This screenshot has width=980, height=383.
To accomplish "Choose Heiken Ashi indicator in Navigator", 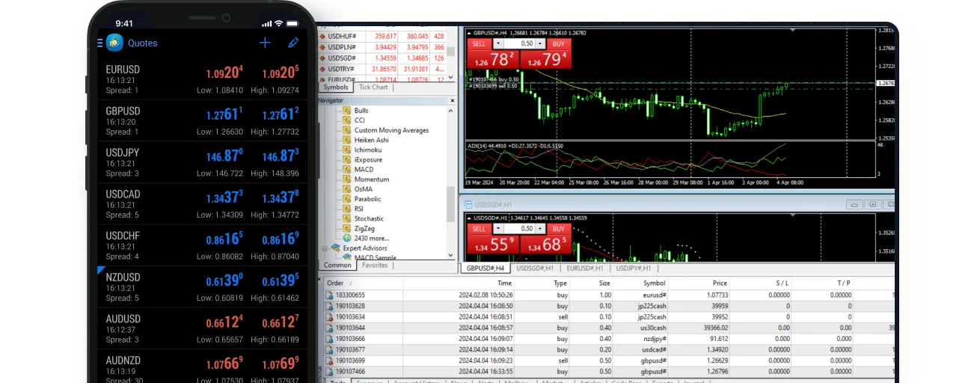I will coord(371,140).
